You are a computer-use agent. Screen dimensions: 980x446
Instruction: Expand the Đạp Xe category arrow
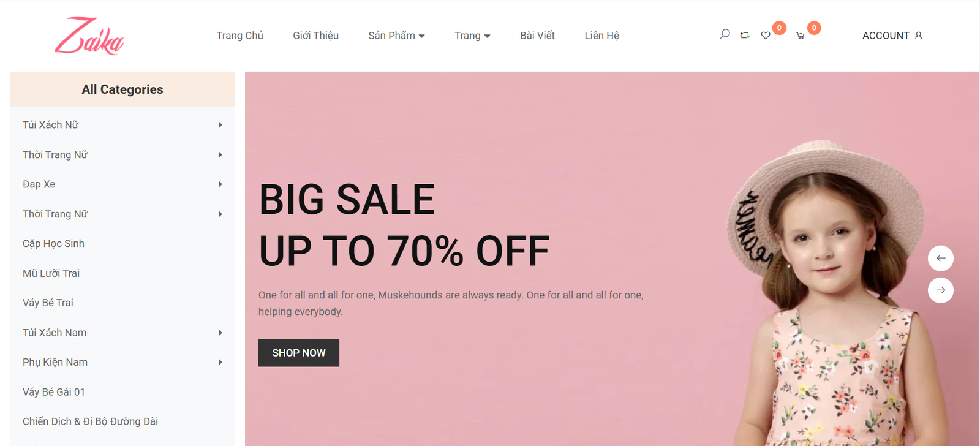(221, 184)
